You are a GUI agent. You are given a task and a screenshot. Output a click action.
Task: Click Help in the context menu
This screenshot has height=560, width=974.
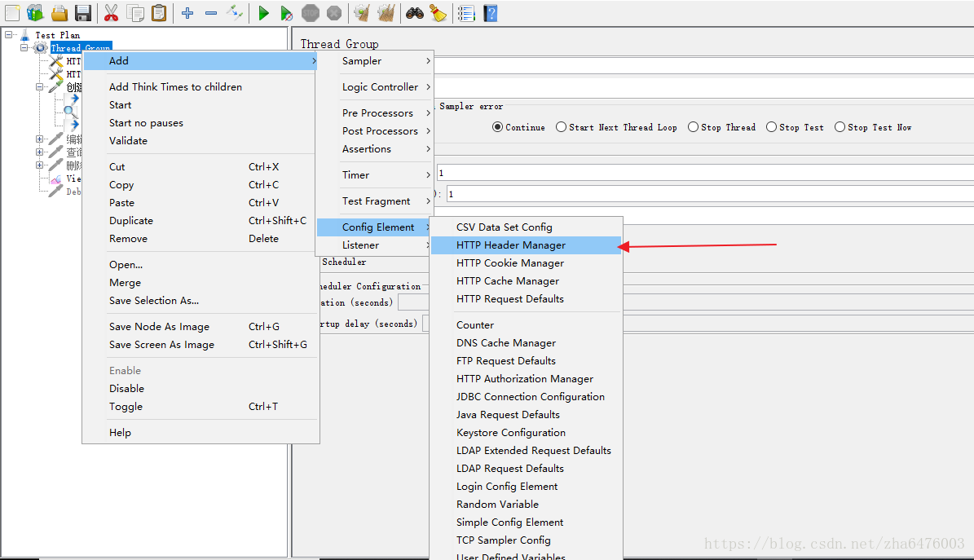pos(200,433)
